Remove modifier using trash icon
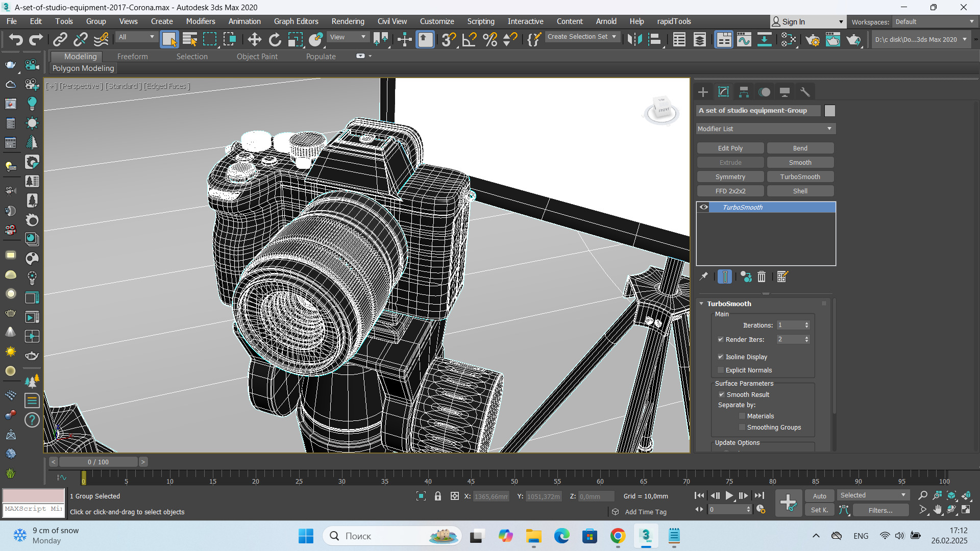 point(762,276)
